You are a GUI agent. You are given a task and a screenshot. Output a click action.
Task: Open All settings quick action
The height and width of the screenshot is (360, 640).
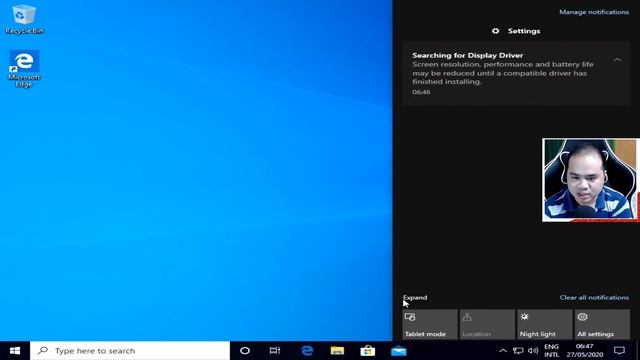[602, 324]
